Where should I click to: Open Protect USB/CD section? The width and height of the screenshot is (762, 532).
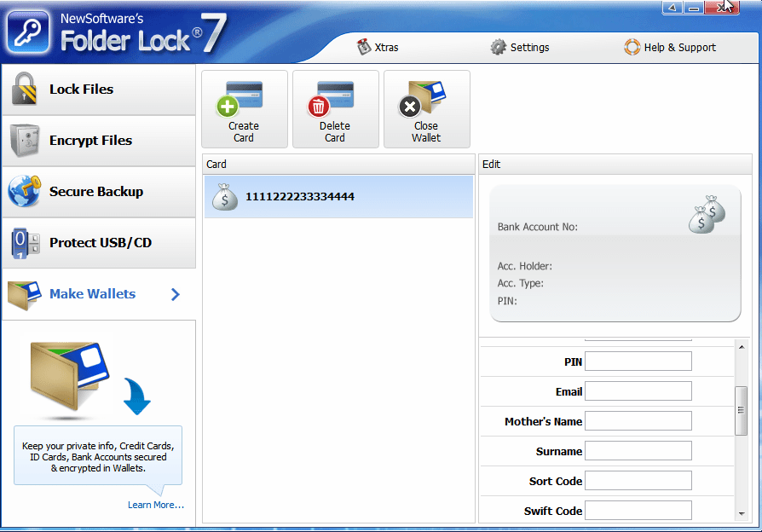click(x=99, y=243)
